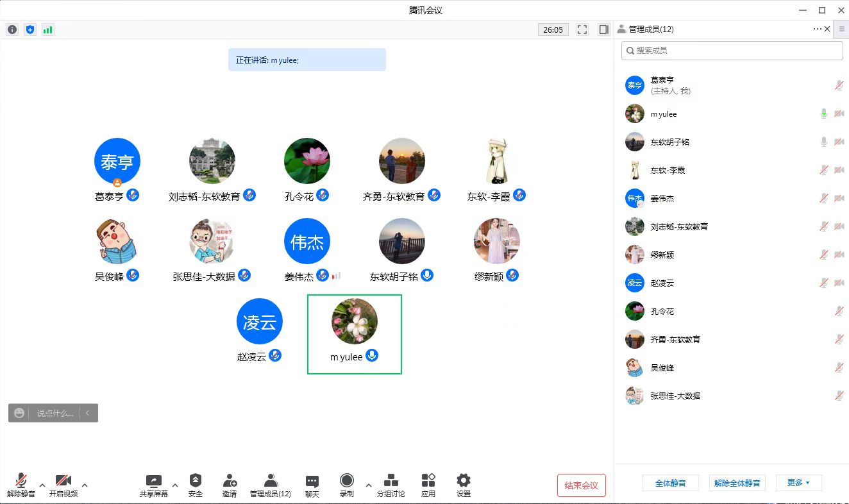Viewport: 849px width, 504px height.
Task: Toggle m yulee's microphone in member list
Action: tap(824, 114)
